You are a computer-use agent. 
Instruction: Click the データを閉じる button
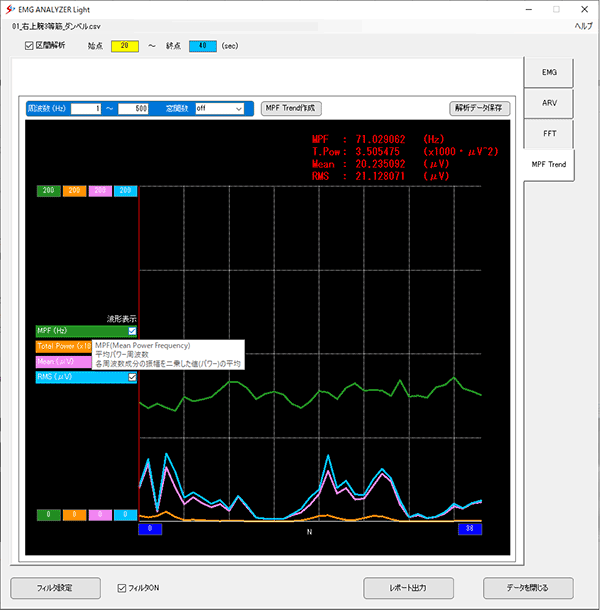(x=528, y=588)
